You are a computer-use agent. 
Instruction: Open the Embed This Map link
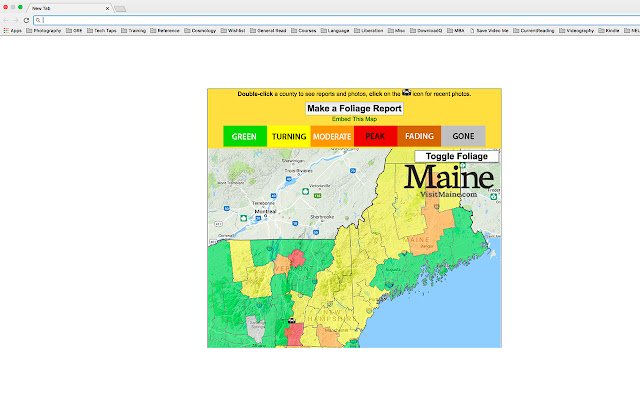[x=354, y=119]
